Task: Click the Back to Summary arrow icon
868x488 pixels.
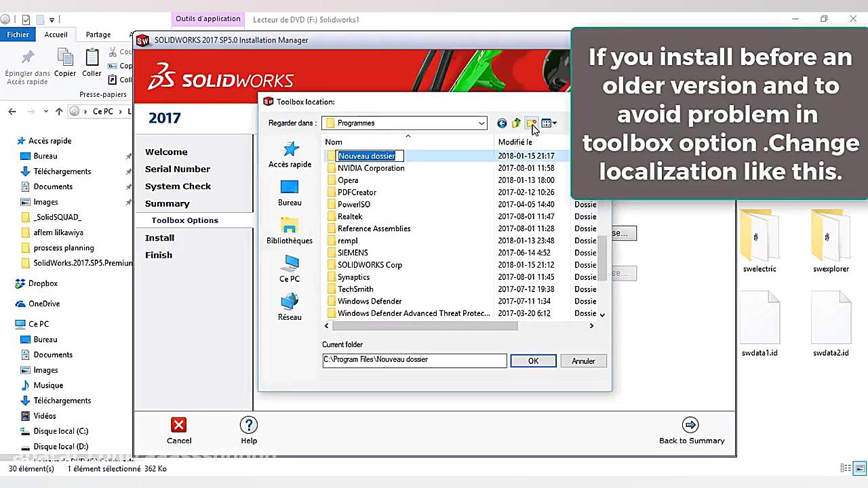Action: (x=690, y=424)
